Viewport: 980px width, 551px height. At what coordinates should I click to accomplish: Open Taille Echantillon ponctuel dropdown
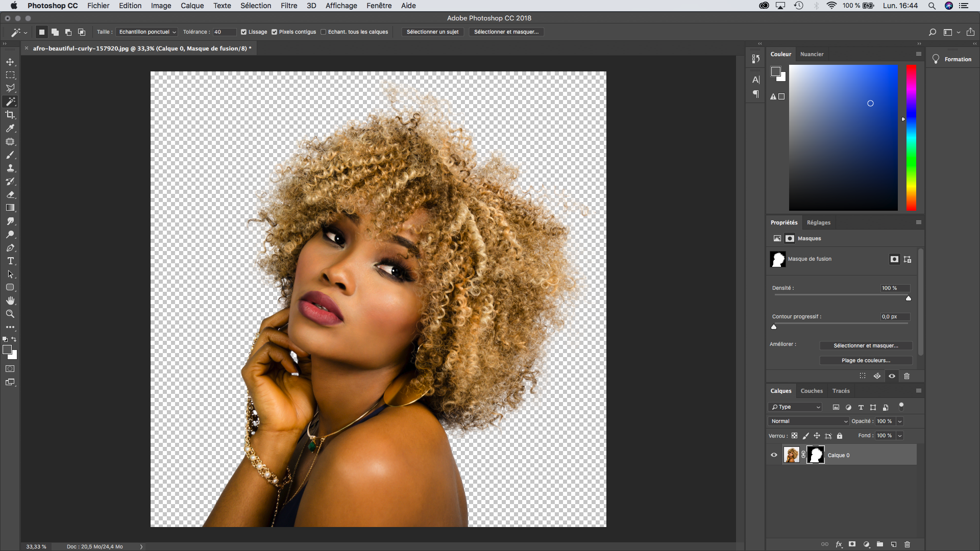(147, 32)
